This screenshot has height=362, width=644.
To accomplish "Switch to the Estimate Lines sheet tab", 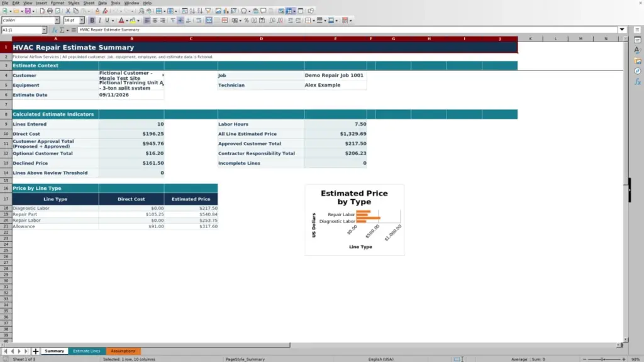I will click(86, 351).
